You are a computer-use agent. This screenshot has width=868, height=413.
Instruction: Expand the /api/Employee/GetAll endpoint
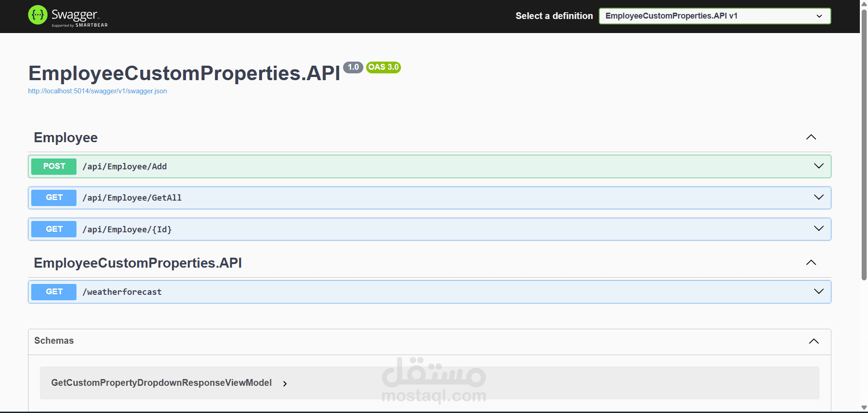click(818, 197)
